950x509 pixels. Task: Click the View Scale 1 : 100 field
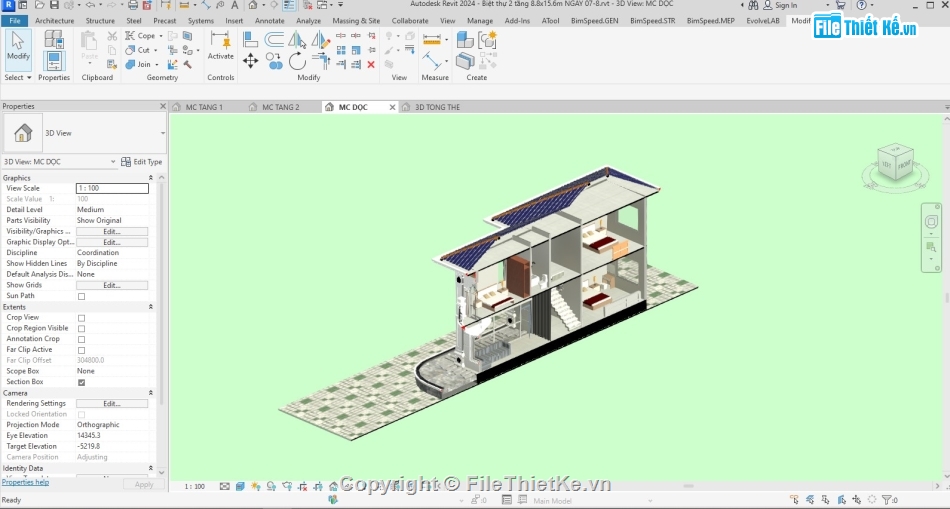[112, 188]
